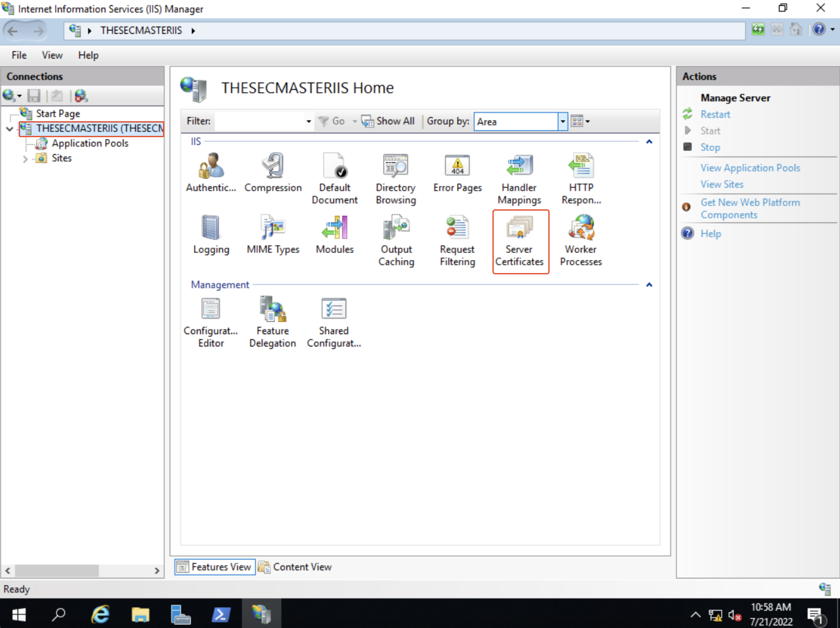
Task: Click the help question mark icon in address bar
Action: coord(819,30)
